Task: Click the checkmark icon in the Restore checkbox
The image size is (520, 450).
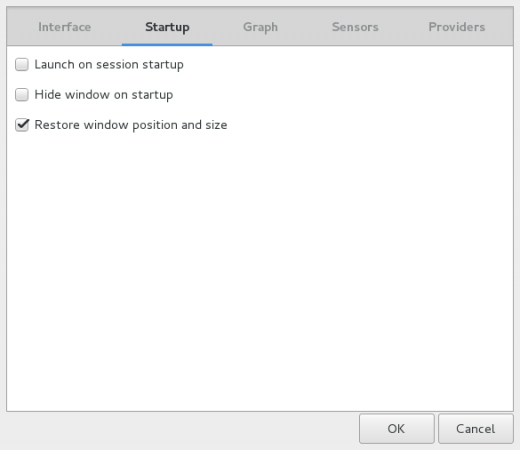Action: pyautogui.click(x=23, y=124)
